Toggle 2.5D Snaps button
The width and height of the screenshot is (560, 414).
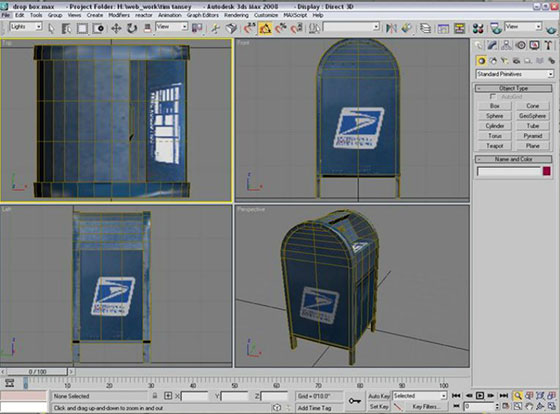[250, 28]
